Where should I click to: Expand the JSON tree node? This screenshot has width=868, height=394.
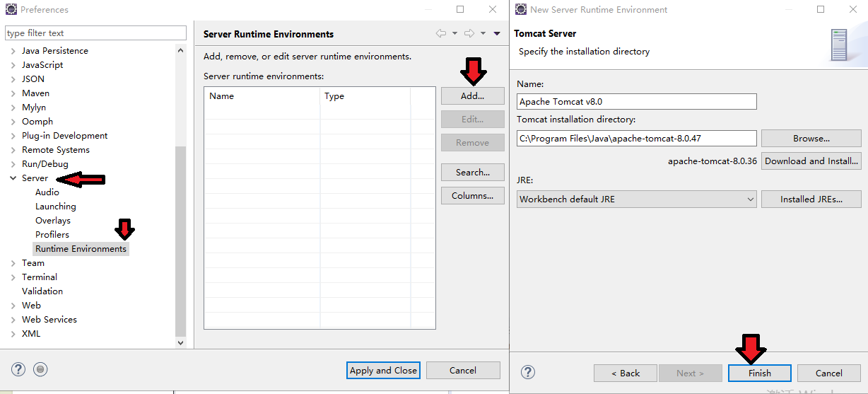pos(13,79)
